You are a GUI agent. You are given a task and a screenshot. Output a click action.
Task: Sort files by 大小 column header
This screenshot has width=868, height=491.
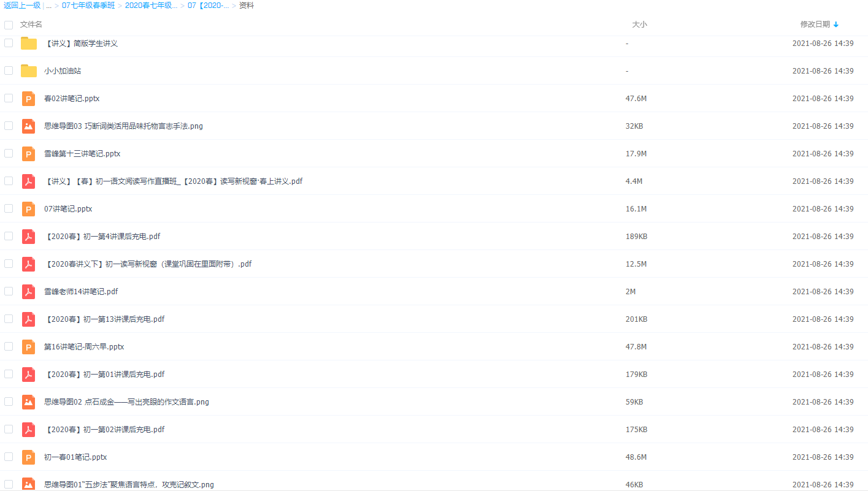[639, 25]
